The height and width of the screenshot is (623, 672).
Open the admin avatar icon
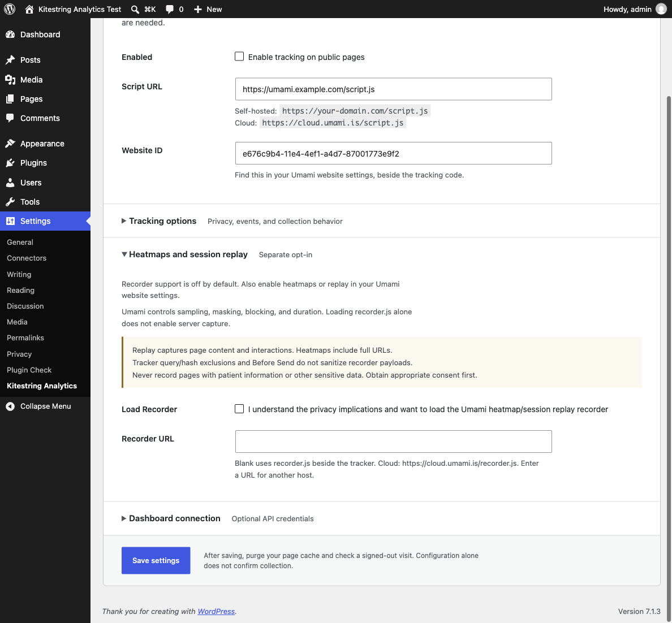click(x=661, y=9)
